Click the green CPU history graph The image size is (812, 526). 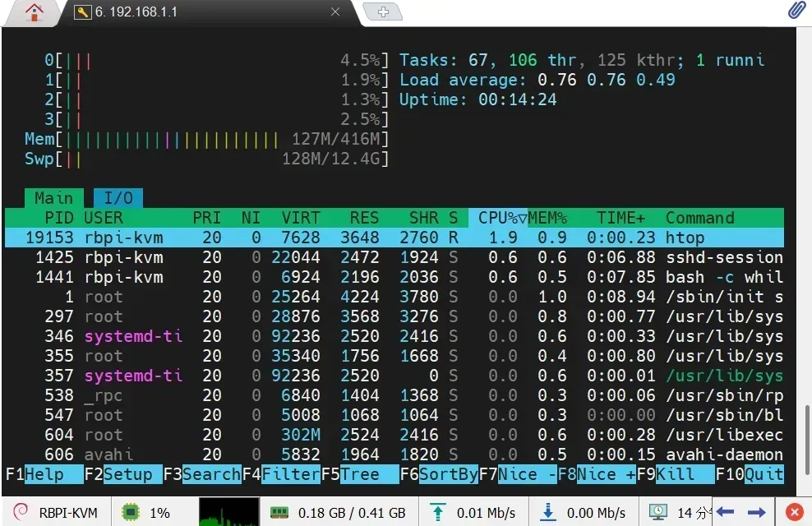coord(229,512)
